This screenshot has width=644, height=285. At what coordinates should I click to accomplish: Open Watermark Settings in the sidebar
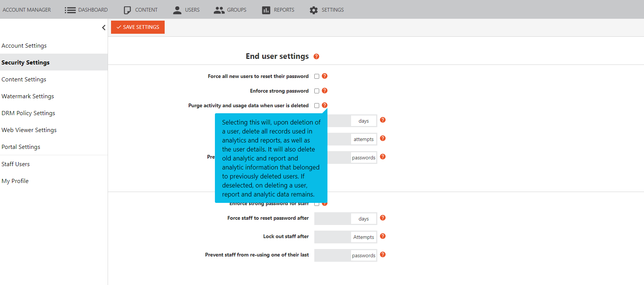(54, 96)
